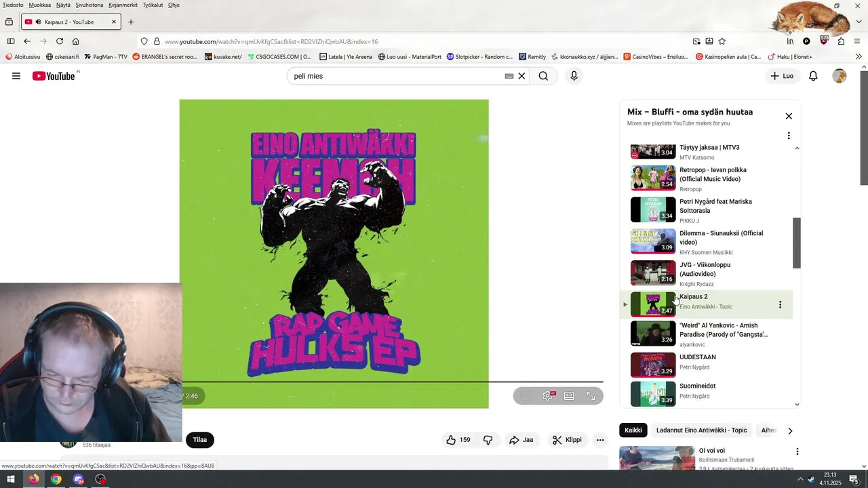Viewport: 868px width, 488px height.
Task: Like the video with thumbs up
Action: (x=458, y=440)
